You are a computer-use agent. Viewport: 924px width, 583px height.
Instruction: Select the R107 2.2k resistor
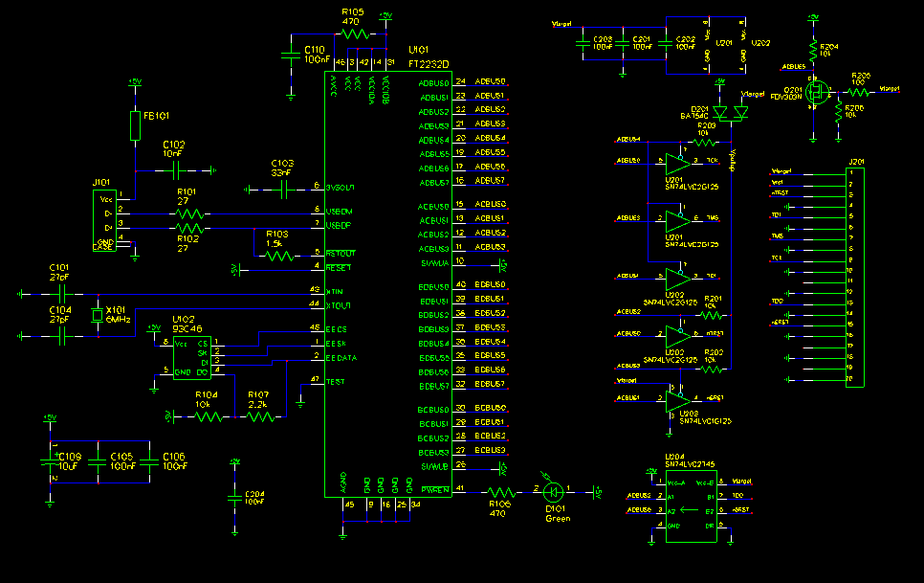[259, 417]
